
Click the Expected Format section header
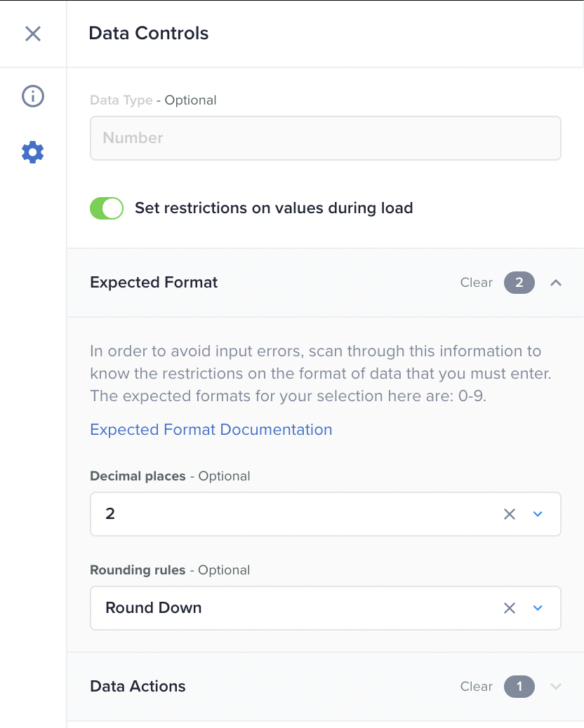click(x=154, y=283)
